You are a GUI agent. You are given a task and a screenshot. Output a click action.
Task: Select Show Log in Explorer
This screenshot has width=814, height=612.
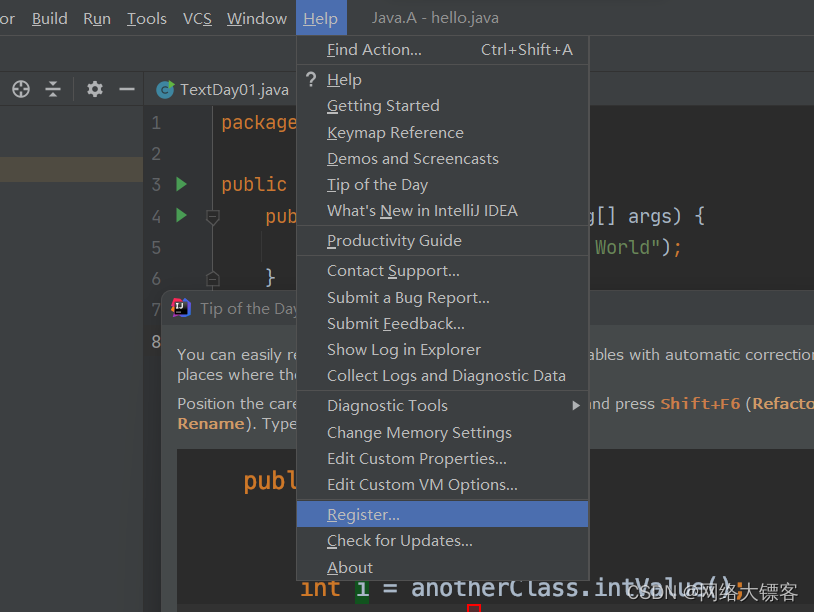(442, 350)
